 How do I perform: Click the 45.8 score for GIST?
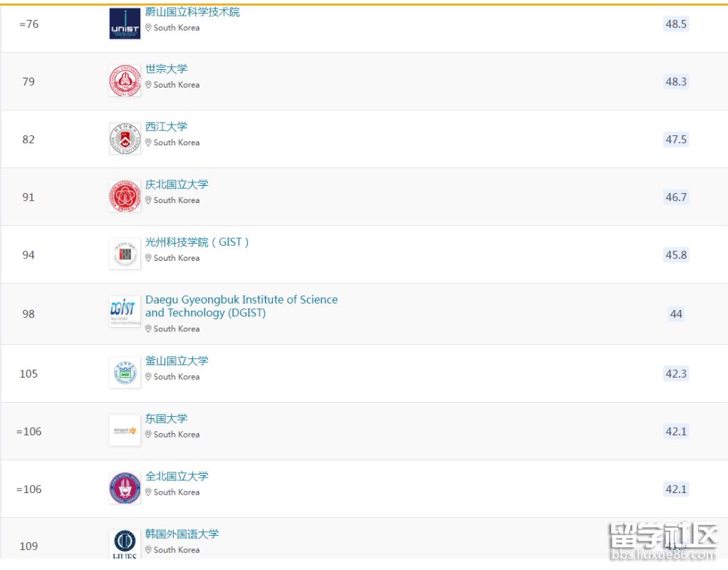point(675,255)
